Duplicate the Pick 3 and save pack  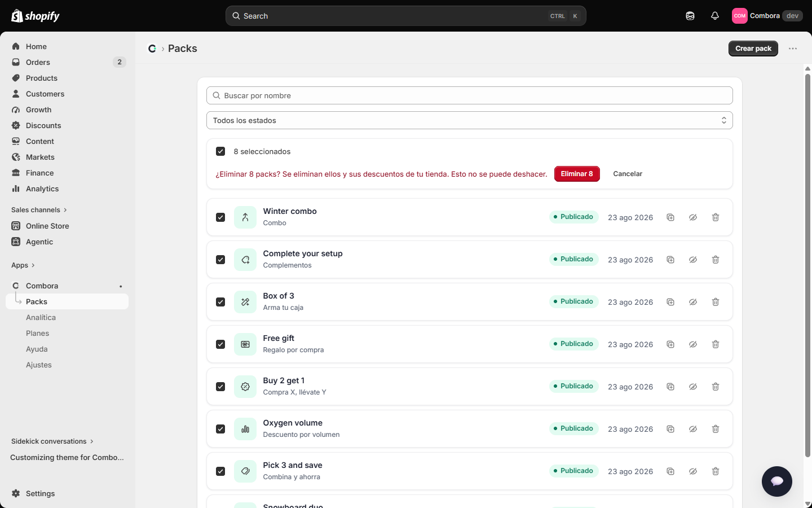click(670, 471)
